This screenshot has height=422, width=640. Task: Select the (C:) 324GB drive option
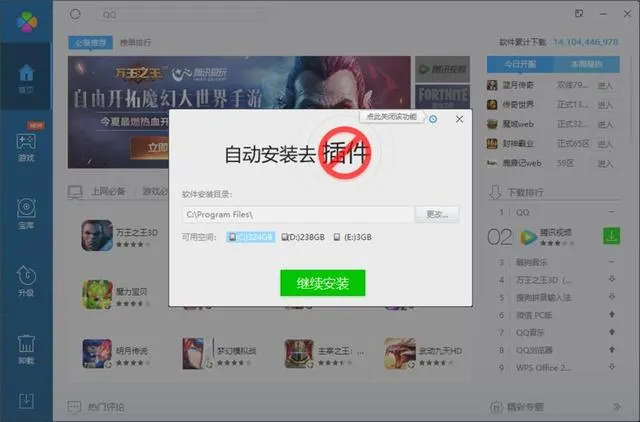coord(251,237)
